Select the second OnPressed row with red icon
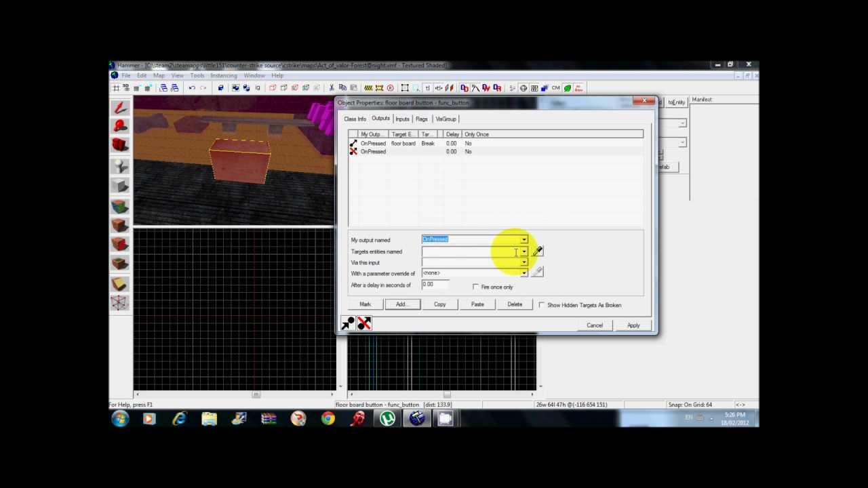The height and width of the screenshot is (488, 868). click(496, 152)
